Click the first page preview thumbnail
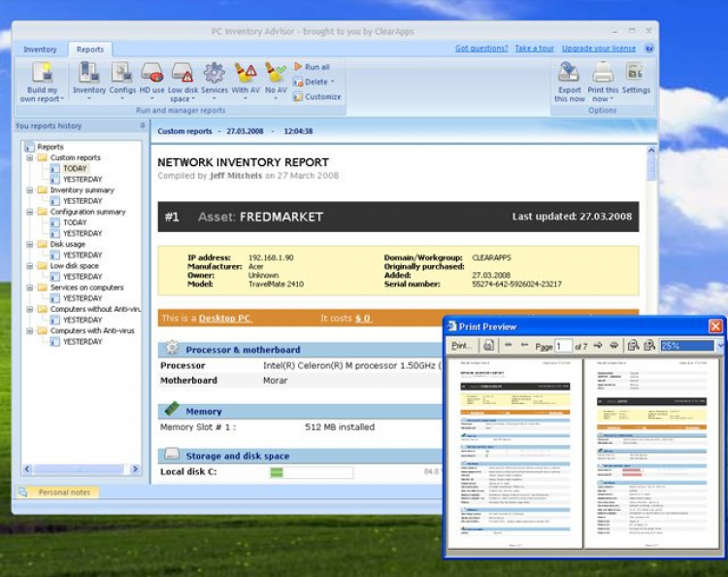The image size is (728, 577). (514, 453)
